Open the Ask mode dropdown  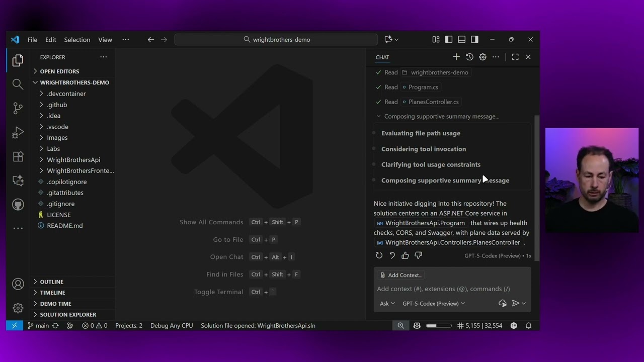(x=387, y=303)
